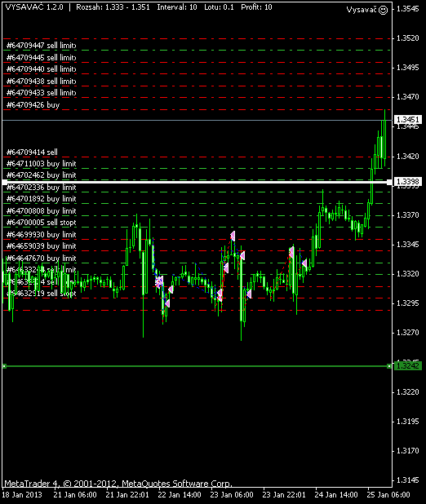Select order #64709440 sell limit label
This screenshot has height=504, width=426.
(41, 69)
